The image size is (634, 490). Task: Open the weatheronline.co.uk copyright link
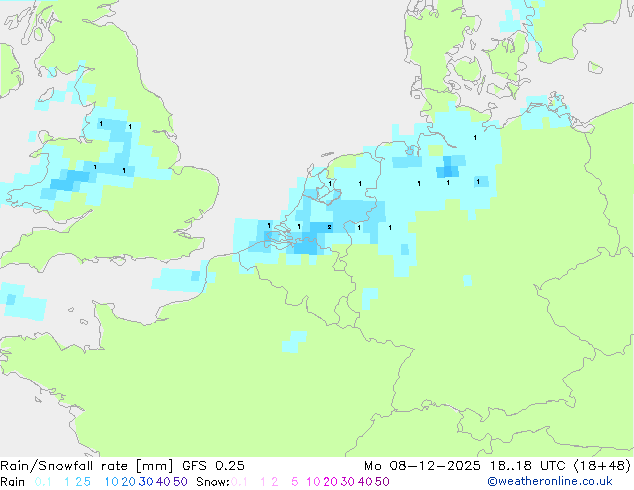tap(549, 482)
